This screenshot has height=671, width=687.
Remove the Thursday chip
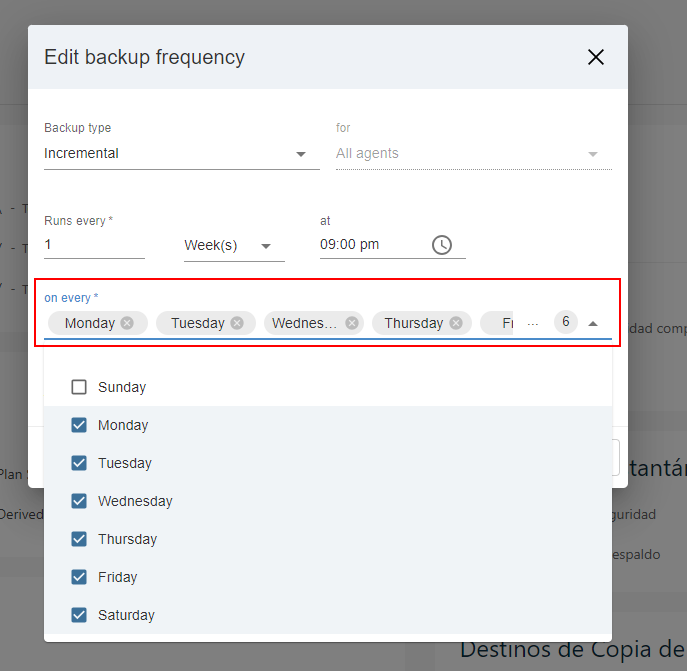coord(456,323)
